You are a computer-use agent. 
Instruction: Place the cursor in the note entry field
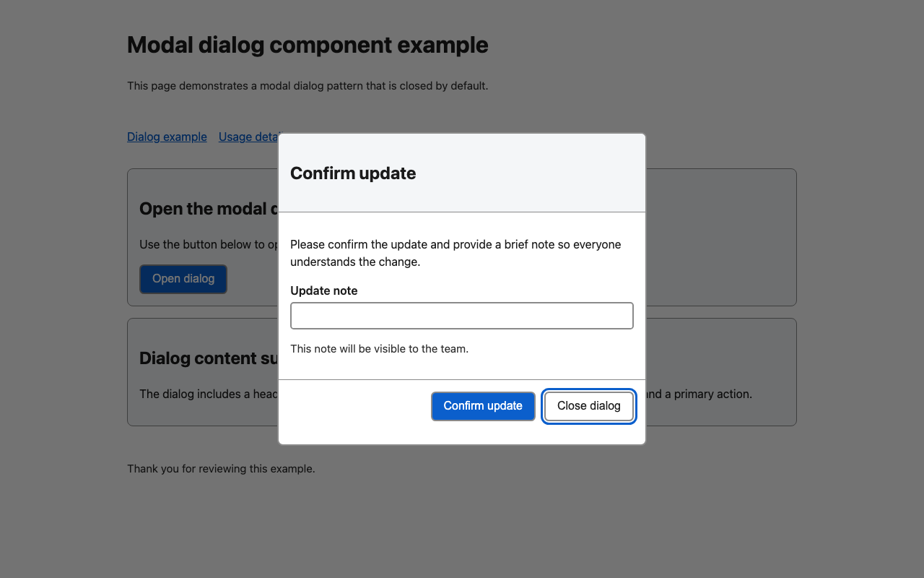tap(461, 315)
